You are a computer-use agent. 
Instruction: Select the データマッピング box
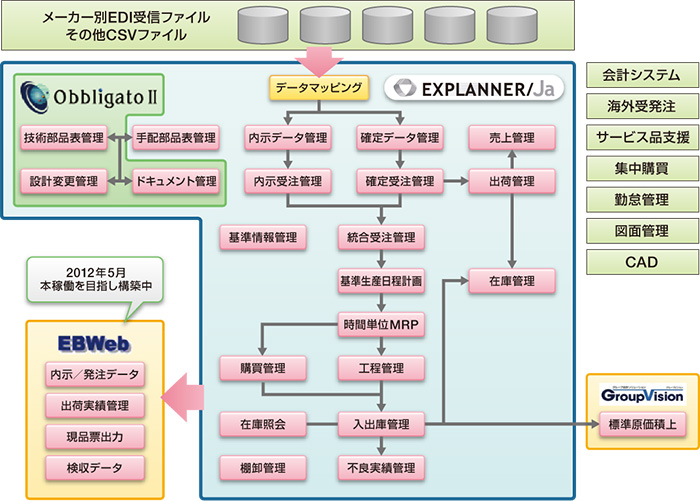pyautogui.click(x=320, y=88)
